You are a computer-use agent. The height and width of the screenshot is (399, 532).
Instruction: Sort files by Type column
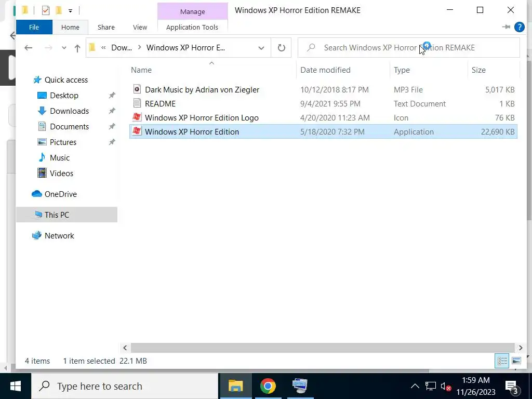pos(402,70)
